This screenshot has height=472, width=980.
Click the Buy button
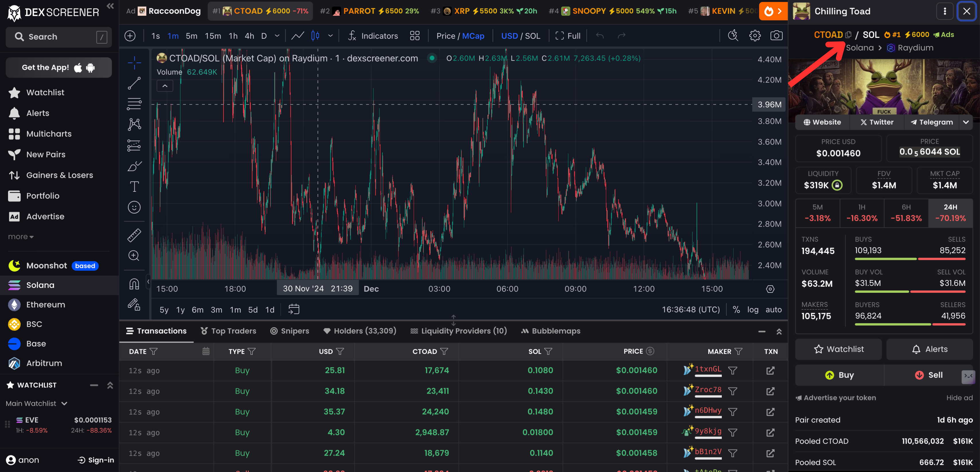pos(839,375)
